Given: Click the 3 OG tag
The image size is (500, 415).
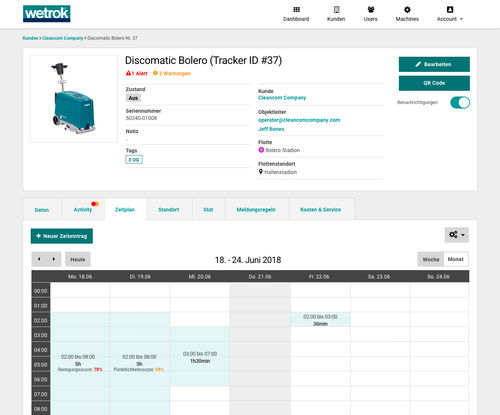Looking at the screenshot, I should 134,160.
